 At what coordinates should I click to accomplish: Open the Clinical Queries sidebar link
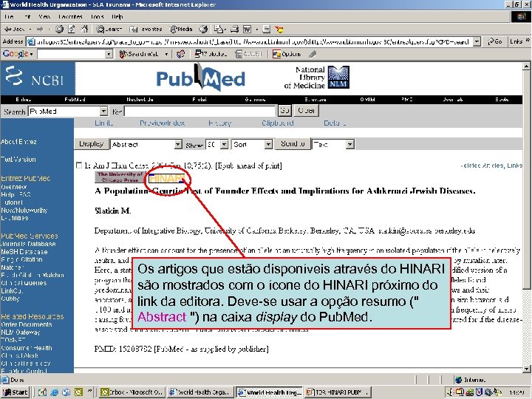[x=24, y=283]
